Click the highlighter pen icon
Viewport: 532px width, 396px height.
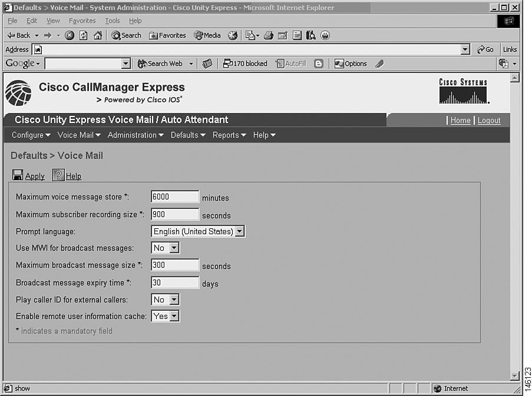[x=379, y=64]
